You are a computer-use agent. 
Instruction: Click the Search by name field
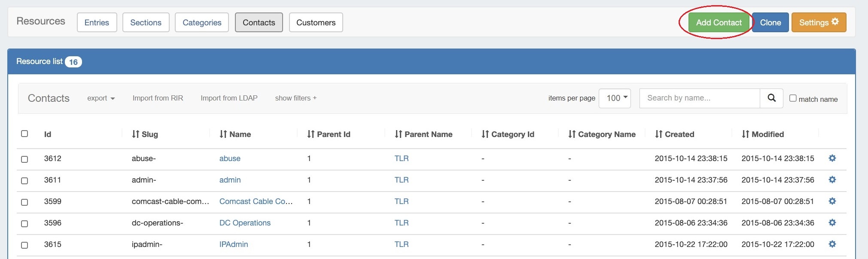(x=699, y=98)
